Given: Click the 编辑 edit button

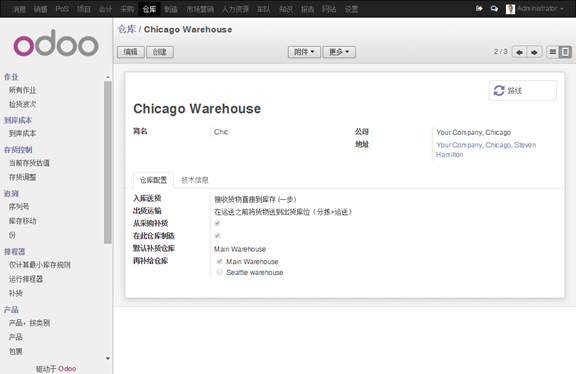Looking at the screenshot, I should (x=131, y=52).
